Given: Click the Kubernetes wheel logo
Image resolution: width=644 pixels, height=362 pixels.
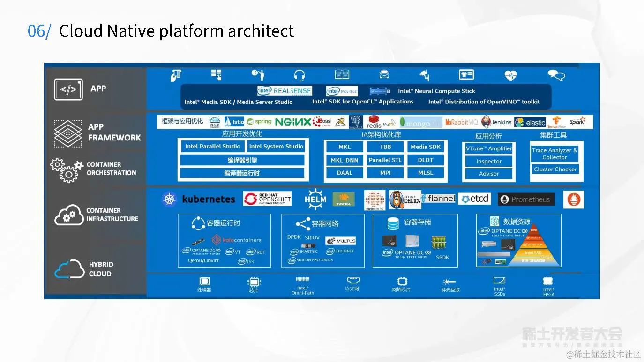Looking at the screenshot, I should tap(169, 199).
